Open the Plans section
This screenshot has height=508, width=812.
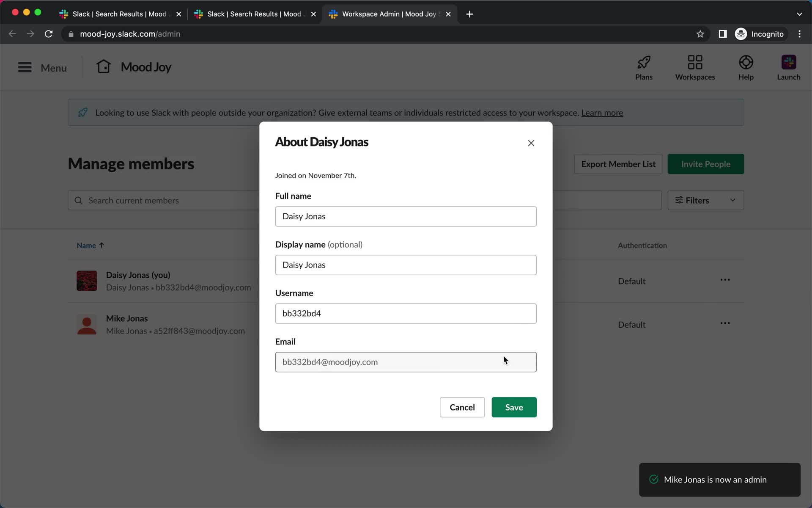click(x=644, y=67)
